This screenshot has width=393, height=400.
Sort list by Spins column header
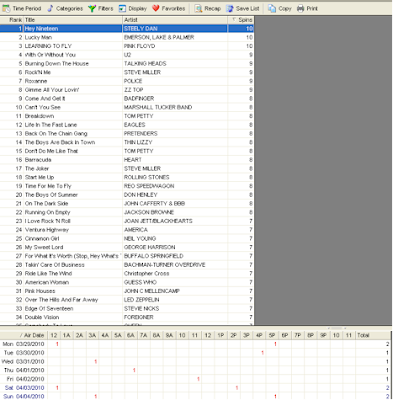tap(241, 20)
